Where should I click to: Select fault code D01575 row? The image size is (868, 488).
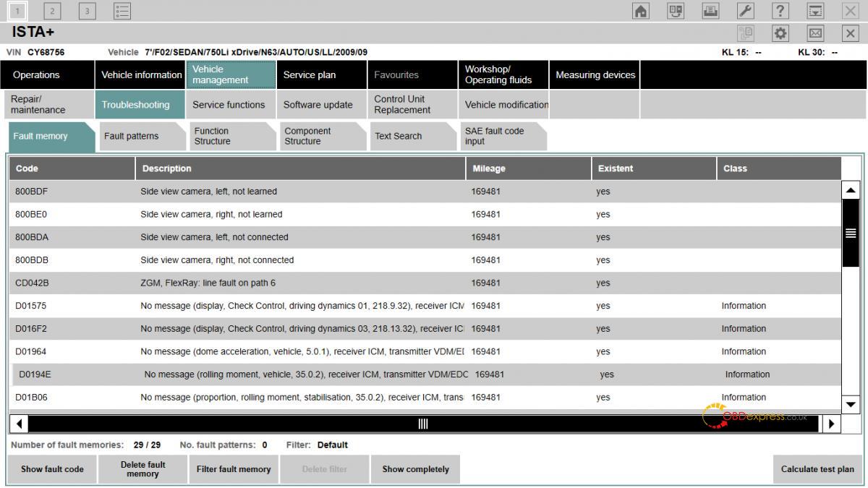[425, 306]
